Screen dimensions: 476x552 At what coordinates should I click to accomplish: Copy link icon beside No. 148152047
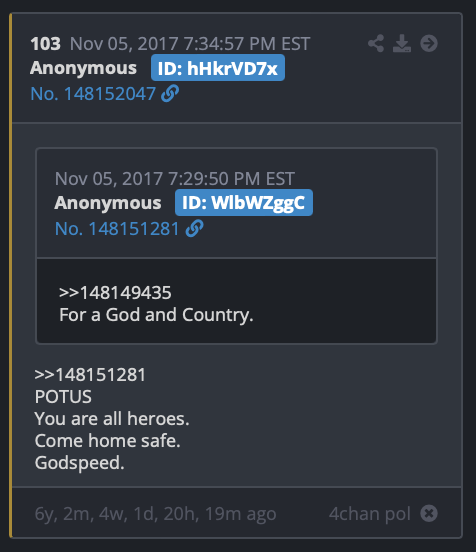click(170, 94)
